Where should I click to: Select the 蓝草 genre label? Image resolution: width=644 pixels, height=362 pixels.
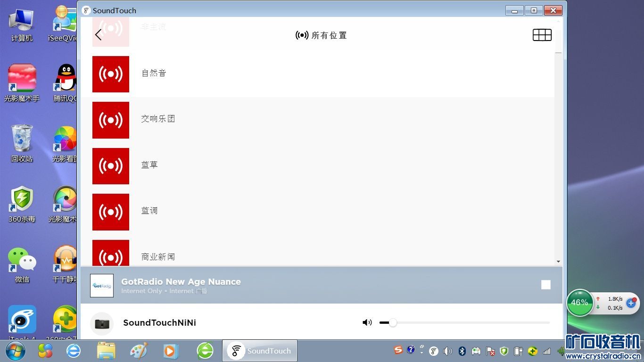pos(149,165)
